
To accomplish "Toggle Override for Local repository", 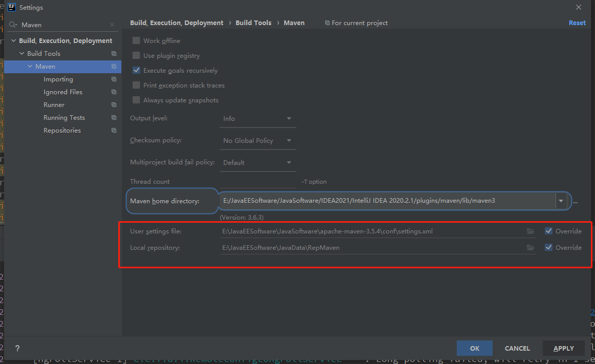I will click(548, 247).
